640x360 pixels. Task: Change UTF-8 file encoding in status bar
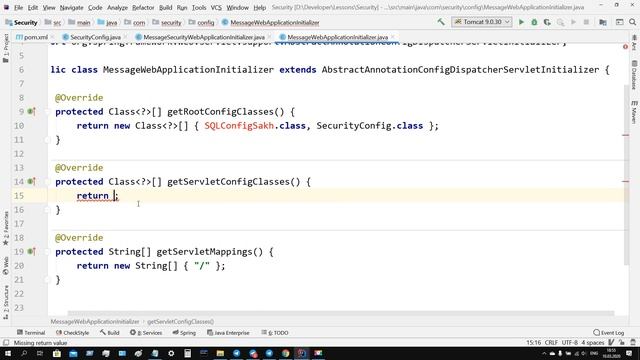click(x=569, y=343)
